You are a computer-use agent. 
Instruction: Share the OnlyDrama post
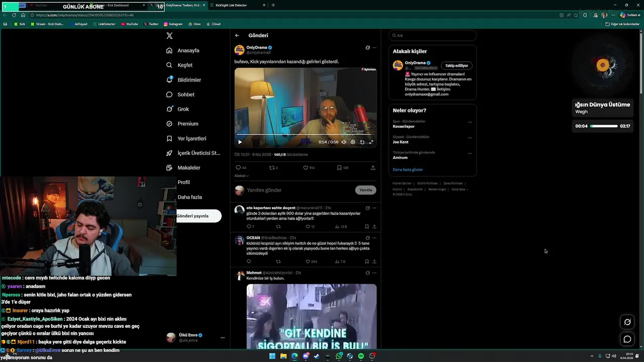coord(373,167)
